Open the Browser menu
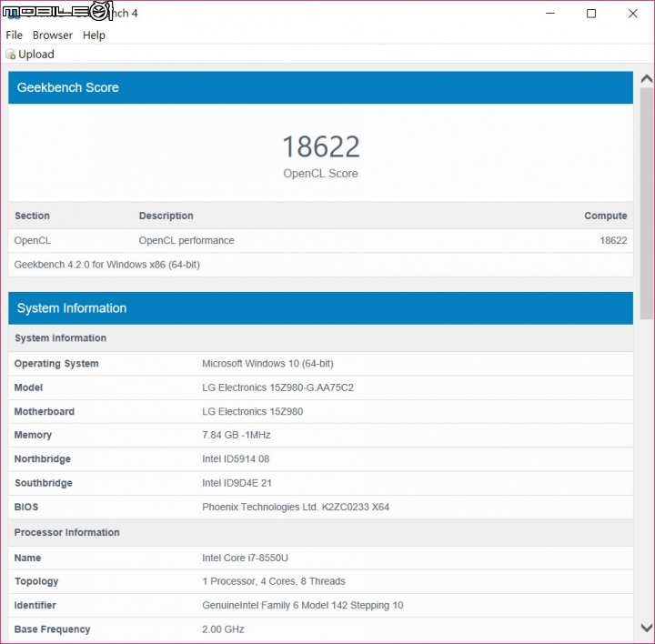 (53, 35)
